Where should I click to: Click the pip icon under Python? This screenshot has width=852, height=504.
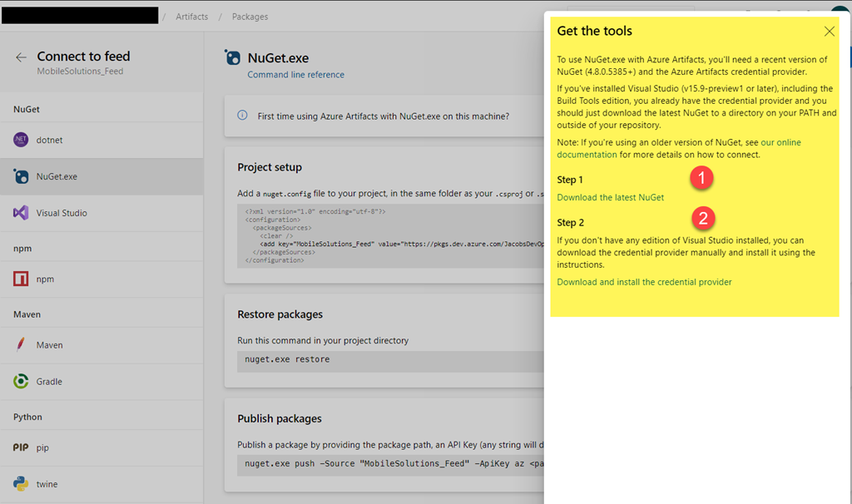(x=21, y=447)
